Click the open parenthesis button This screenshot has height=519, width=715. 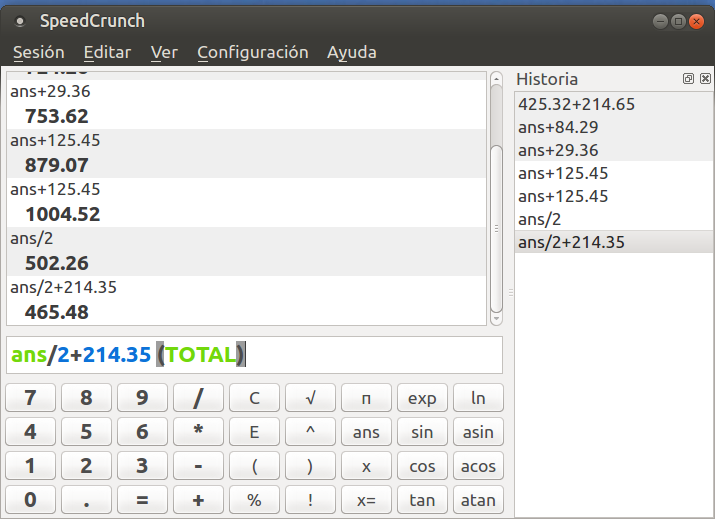pos(254,466)
